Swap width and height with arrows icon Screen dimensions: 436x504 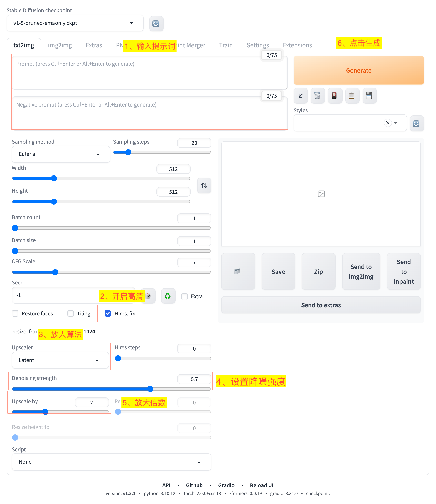204,185
